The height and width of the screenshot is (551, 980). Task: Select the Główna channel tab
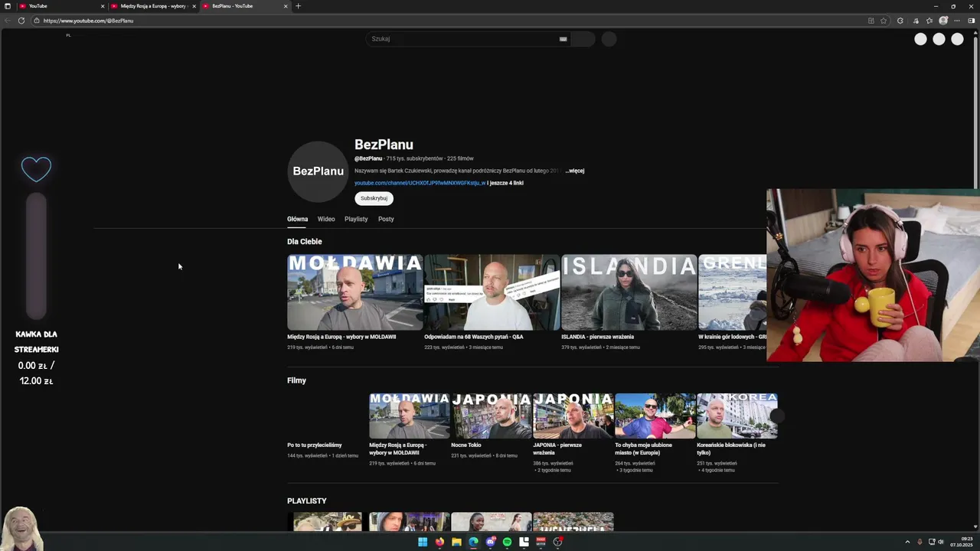pos(297,219)
